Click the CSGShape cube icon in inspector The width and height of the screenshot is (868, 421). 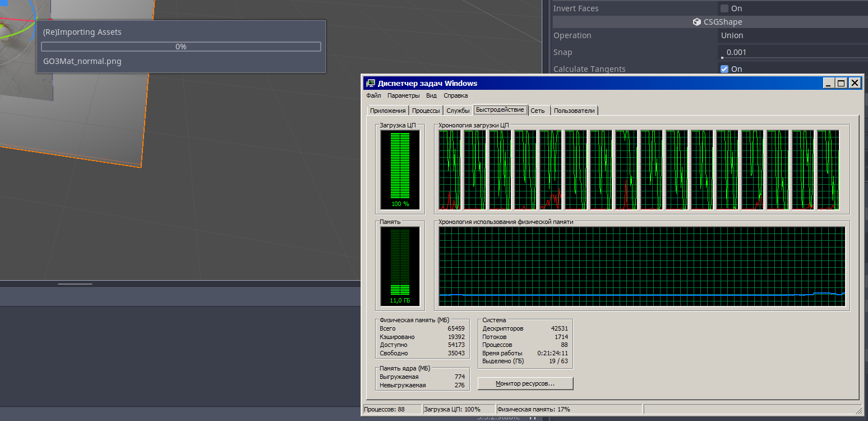[x=697, y=22]
